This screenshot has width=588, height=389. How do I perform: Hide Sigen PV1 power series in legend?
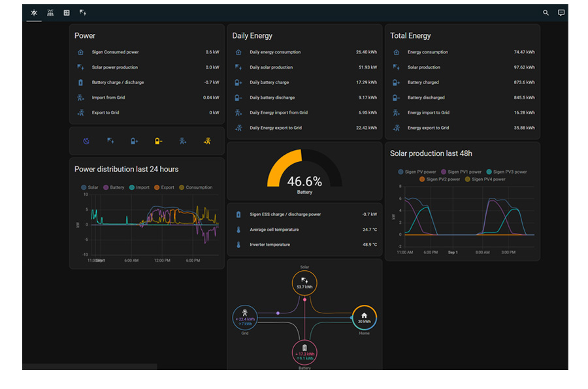point(461,172)
